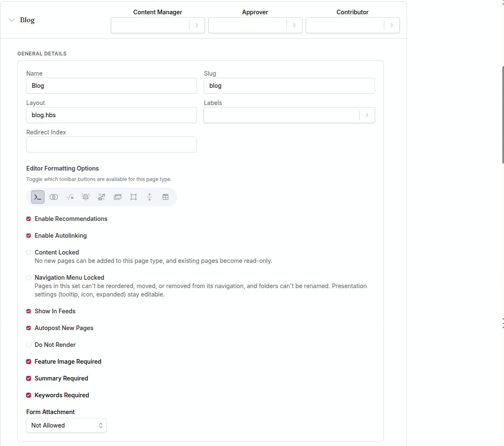
Task: Check the Do Not Render checkbox
Action: pyautogui.click(x=29, y=345)
